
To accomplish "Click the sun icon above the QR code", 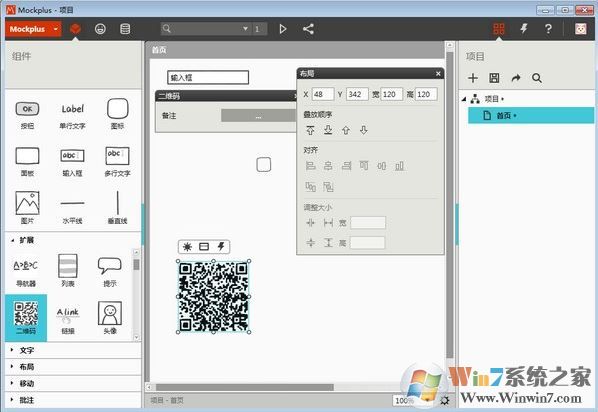I will (187, 247).
